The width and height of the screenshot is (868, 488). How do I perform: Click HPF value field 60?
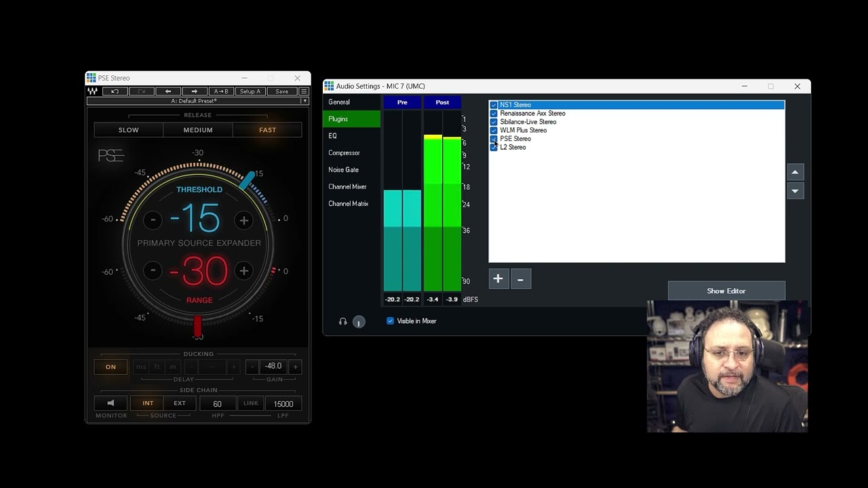click(218, 404)
